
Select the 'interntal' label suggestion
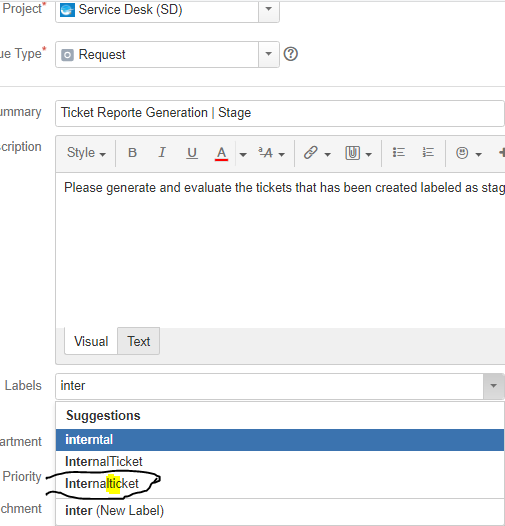280,440
